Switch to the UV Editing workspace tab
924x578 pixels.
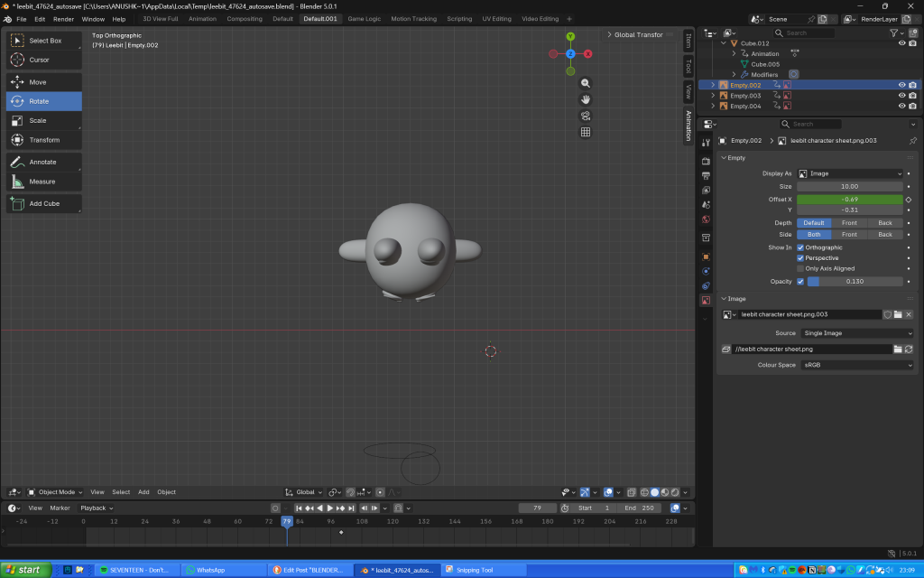[496, 19]
